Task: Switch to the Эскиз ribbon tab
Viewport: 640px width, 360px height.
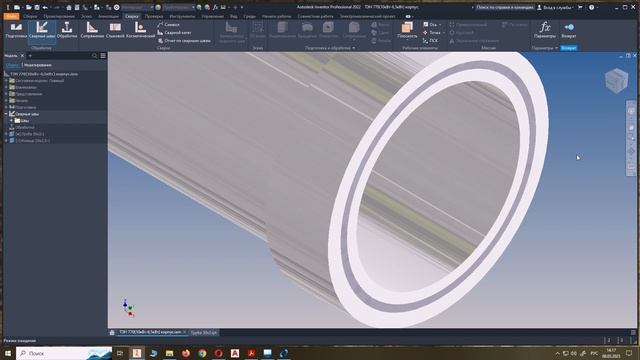Action: pyautogui.click(x=86, y=16)
